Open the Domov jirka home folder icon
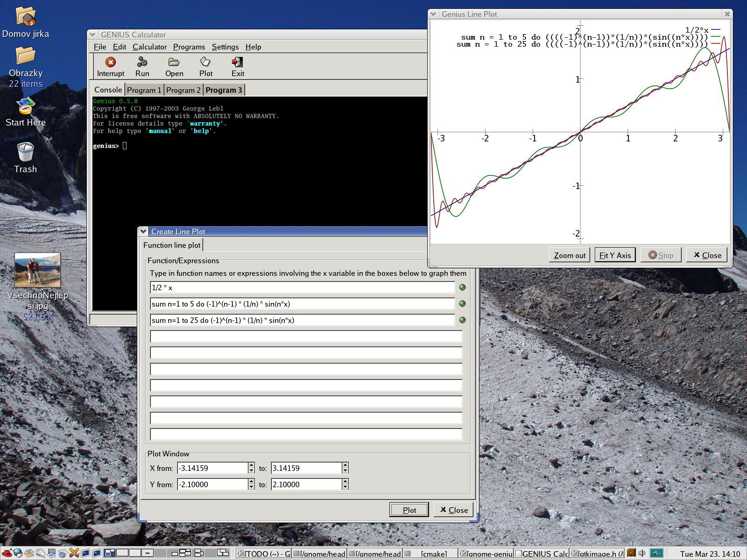This screenshot has height=560, width=747. coord(26,16)
